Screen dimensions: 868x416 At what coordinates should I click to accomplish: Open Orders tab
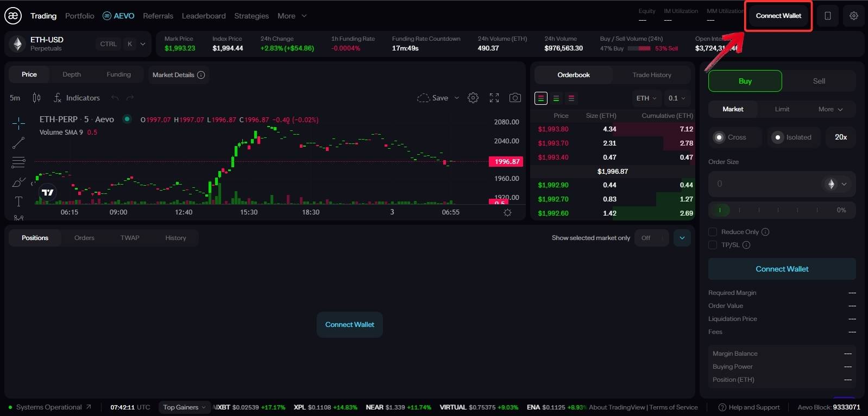[84, 238]
